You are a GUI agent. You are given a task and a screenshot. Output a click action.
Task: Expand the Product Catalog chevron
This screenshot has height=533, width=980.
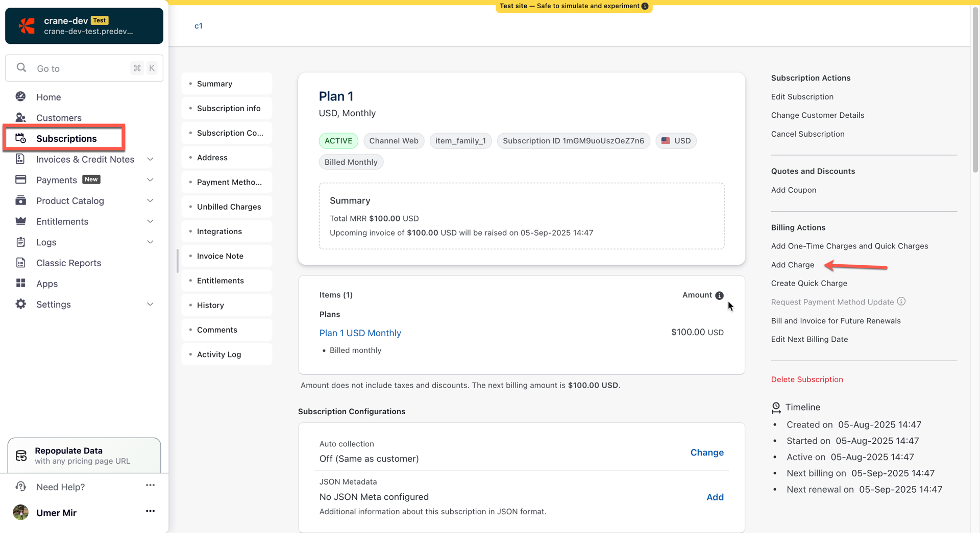(150, 200)
